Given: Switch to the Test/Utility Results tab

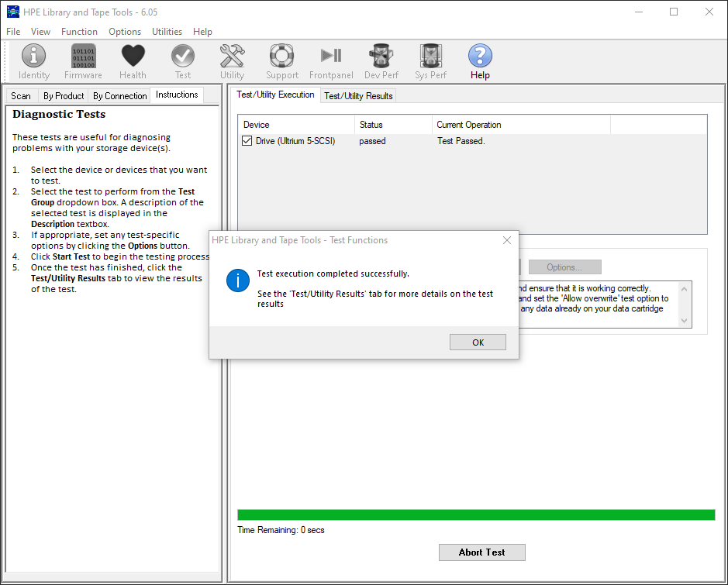Looking at the screenshot, I should 358,96.
